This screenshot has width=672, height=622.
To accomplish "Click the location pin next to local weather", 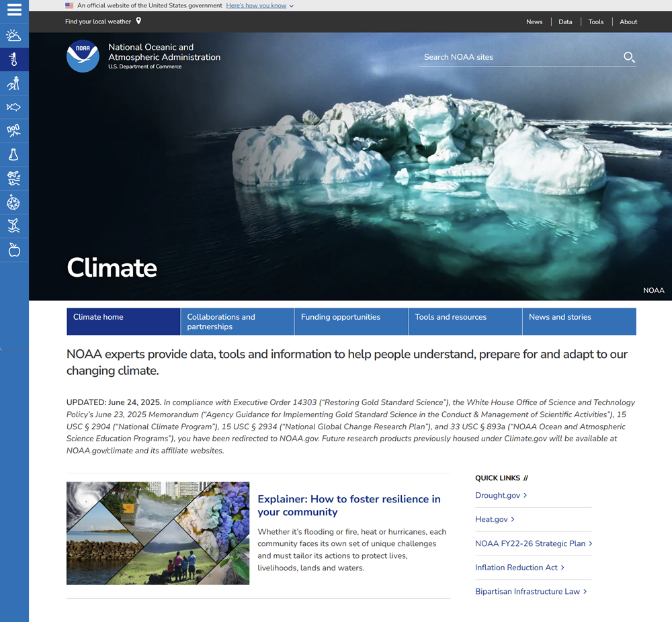I will coord(138,21).
